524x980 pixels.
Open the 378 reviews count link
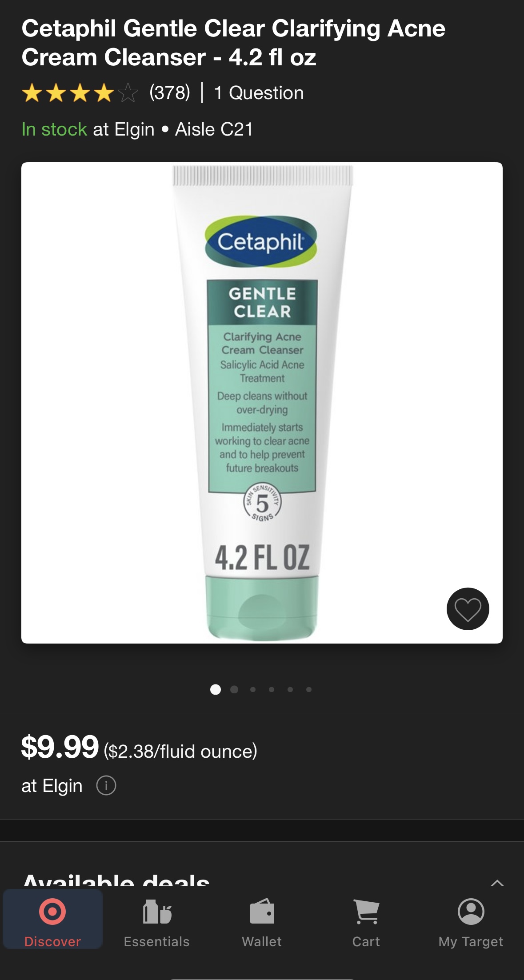coord(170,93)
